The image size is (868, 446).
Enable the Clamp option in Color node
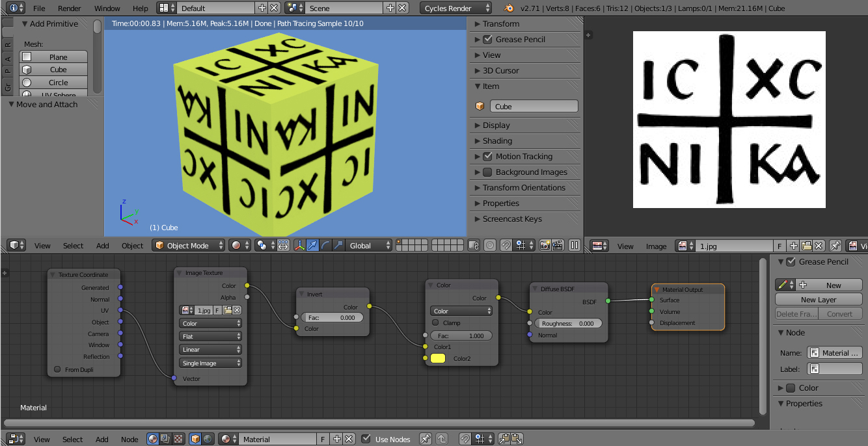pyautogui.click(x=435, y=322)
